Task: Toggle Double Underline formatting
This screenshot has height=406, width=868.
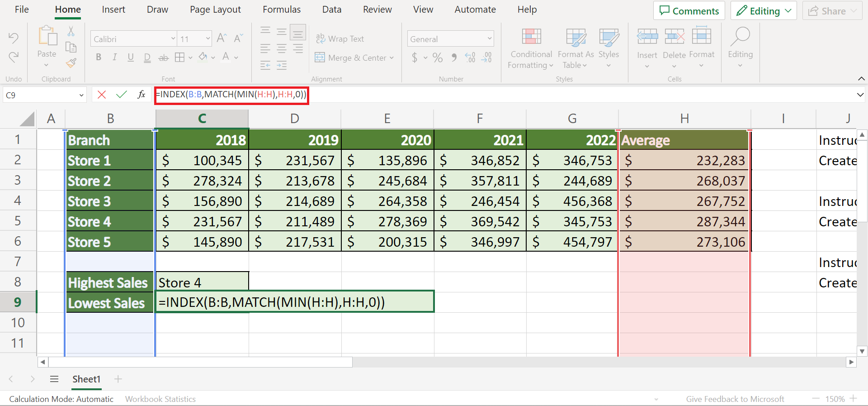Action: click(147, 57)
